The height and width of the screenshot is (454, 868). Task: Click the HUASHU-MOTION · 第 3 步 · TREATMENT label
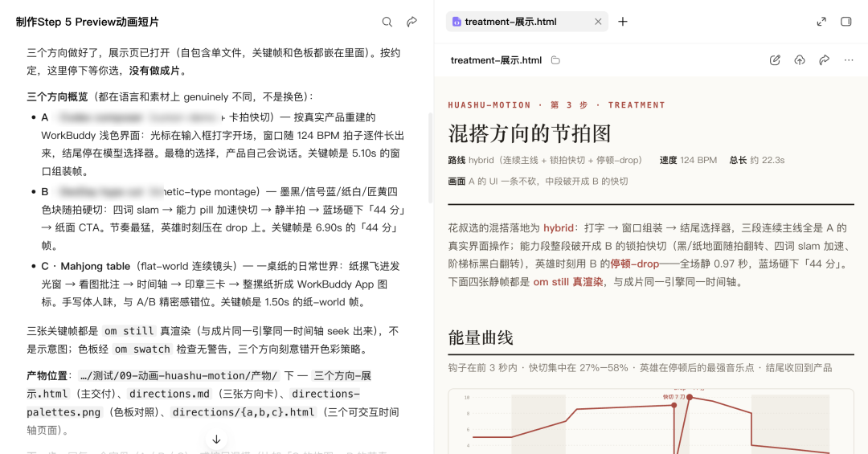556,104
